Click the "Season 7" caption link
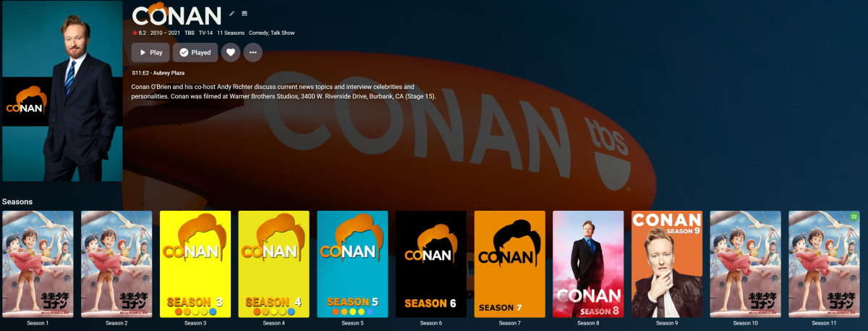This screenshot has height=331, width=868. (x=510, y=323)
